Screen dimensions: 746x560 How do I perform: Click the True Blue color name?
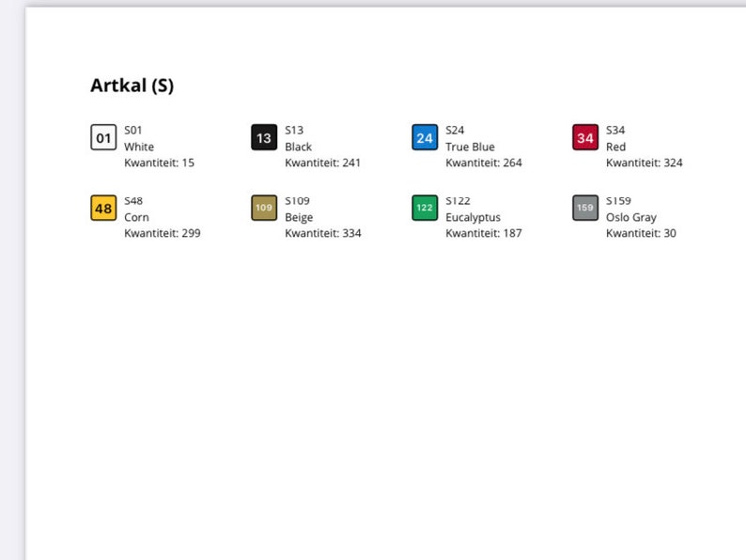click(470, 147)
